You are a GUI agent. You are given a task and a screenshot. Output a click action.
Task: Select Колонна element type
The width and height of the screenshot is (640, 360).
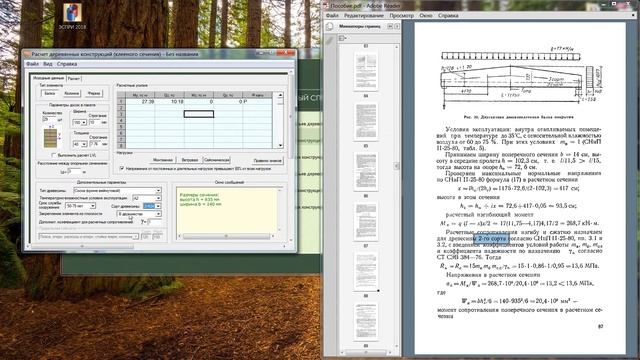tap(71, 93)
